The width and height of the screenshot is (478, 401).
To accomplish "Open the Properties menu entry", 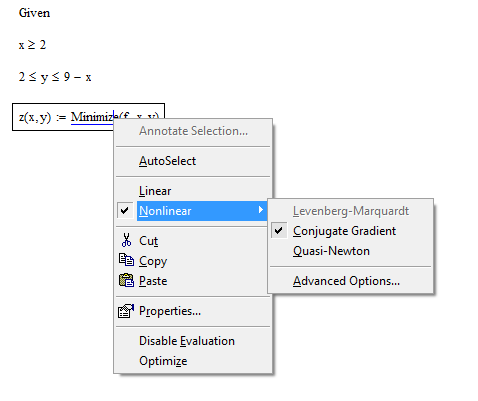I will coord(170,311).
